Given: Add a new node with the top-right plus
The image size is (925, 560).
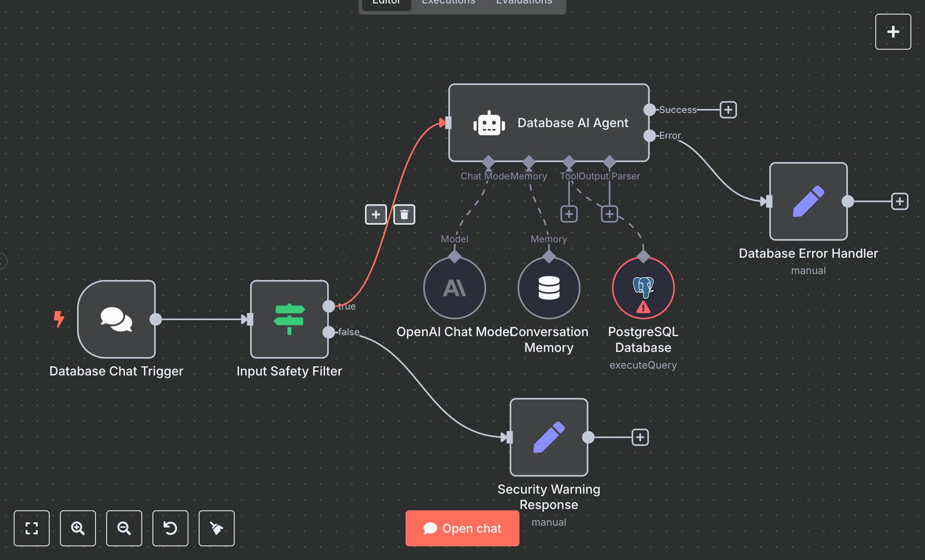Looking at the screenshot, I should coord(893,31).
